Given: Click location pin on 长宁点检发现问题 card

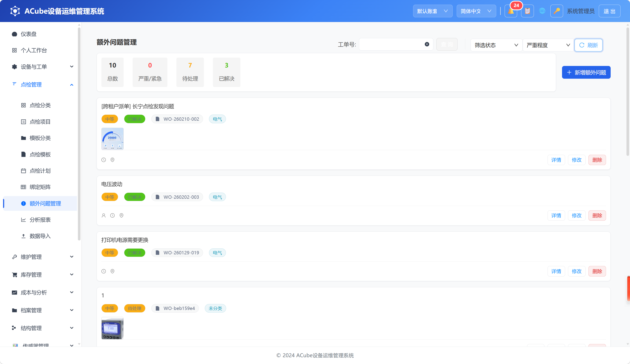Looking at the screenshot, I should 112,160.
